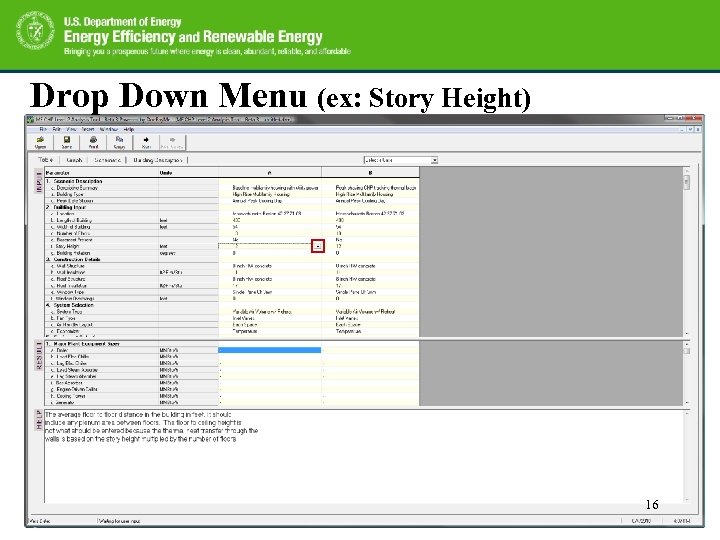The width and height of the screenshot is (720, 540).
Task: Open the Edit menu
Action: pos(56,129)
